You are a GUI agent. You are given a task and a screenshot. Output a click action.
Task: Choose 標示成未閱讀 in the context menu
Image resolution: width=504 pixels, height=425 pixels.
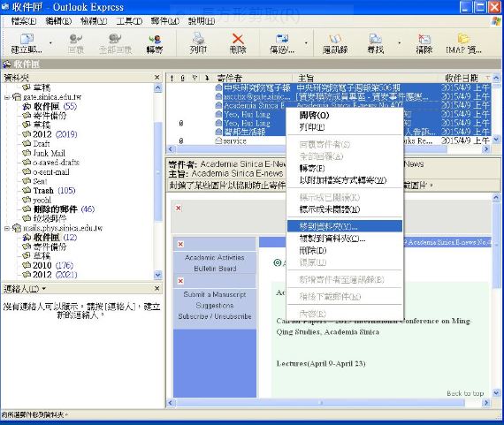pyautogui.click(x=345, y=209)
